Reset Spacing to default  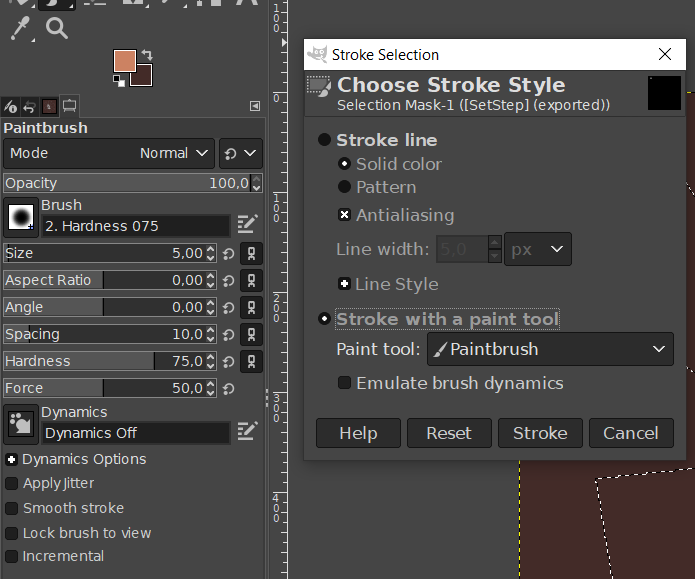[x=229, y=335]
